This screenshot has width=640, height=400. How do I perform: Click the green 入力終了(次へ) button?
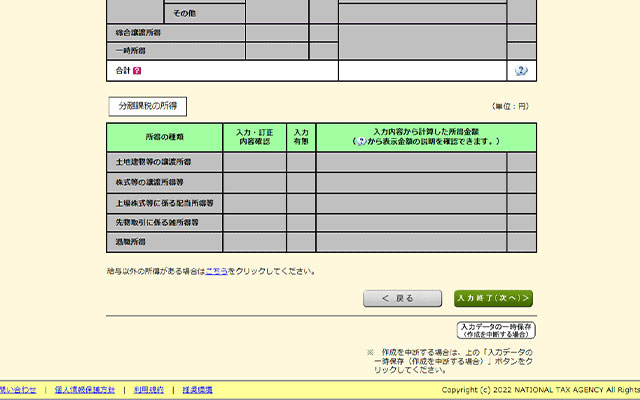click(x=493, y=298)
